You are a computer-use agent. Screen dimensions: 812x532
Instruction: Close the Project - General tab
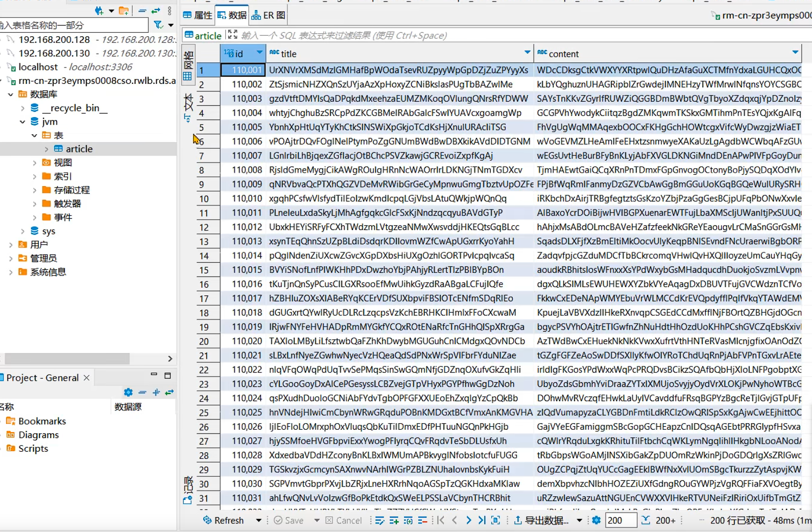click(x=86, y=378)
